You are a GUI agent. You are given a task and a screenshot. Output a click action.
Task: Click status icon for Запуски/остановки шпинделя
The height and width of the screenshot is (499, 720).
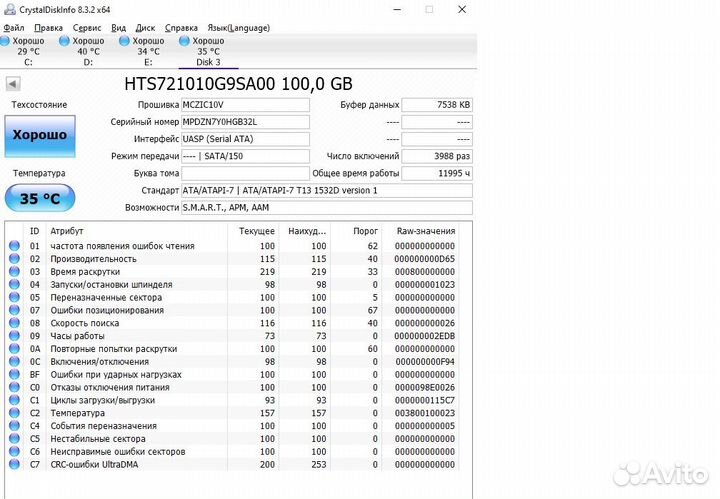[x=14, y=284]
